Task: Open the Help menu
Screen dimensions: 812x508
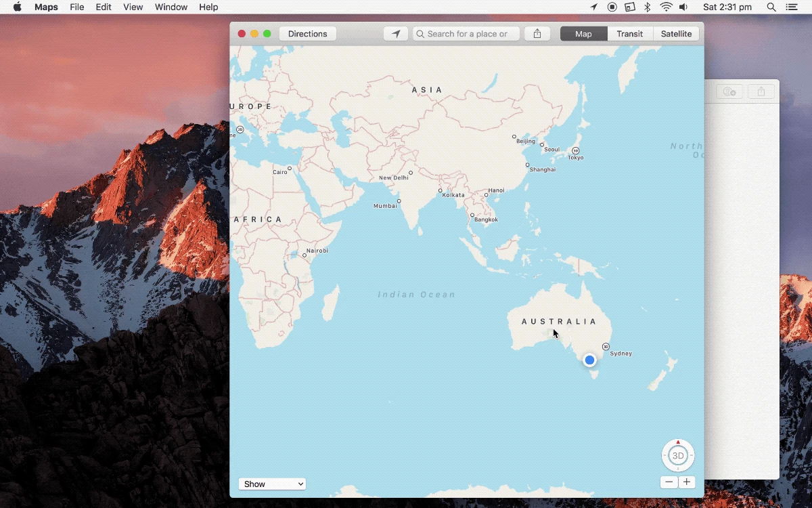Action: point(208,7)
